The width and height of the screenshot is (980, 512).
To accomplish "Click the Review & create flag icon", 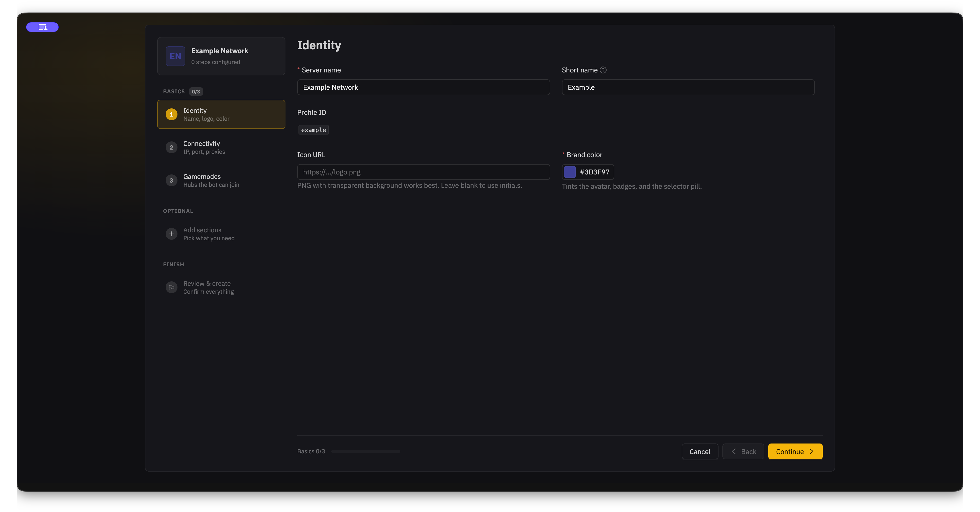I will coord(171,287).
